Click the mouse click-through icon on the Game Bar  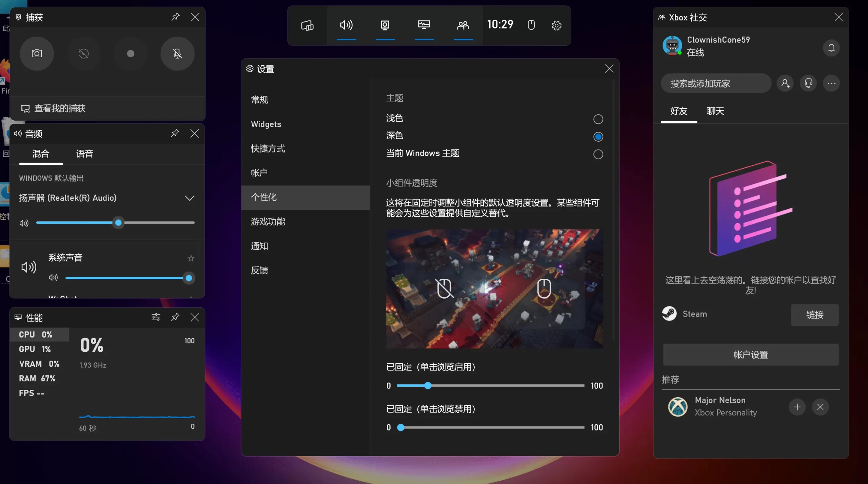point(531,25)
